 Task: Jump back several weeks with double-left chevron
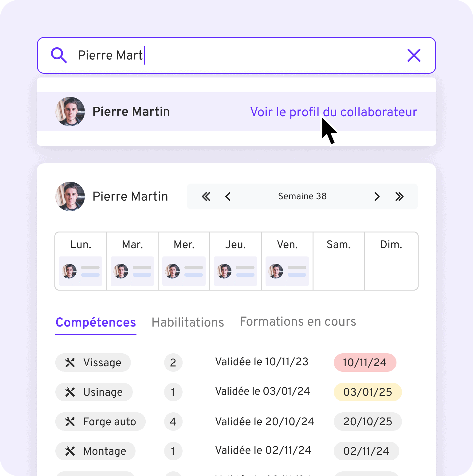(206, 196)
